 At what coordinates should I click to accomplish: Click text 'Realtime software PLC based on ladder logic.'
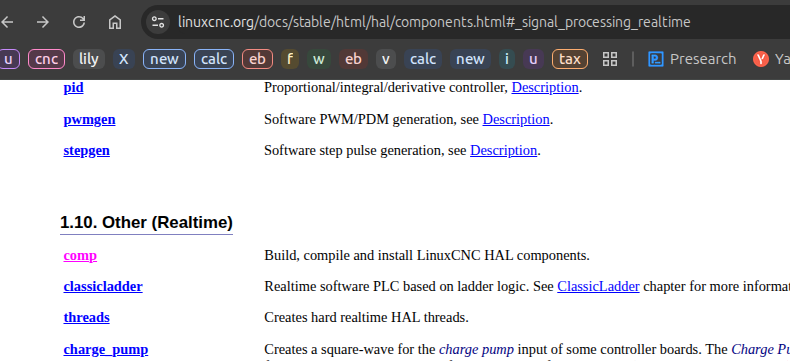pyautogui.click(x=396, y=286)
